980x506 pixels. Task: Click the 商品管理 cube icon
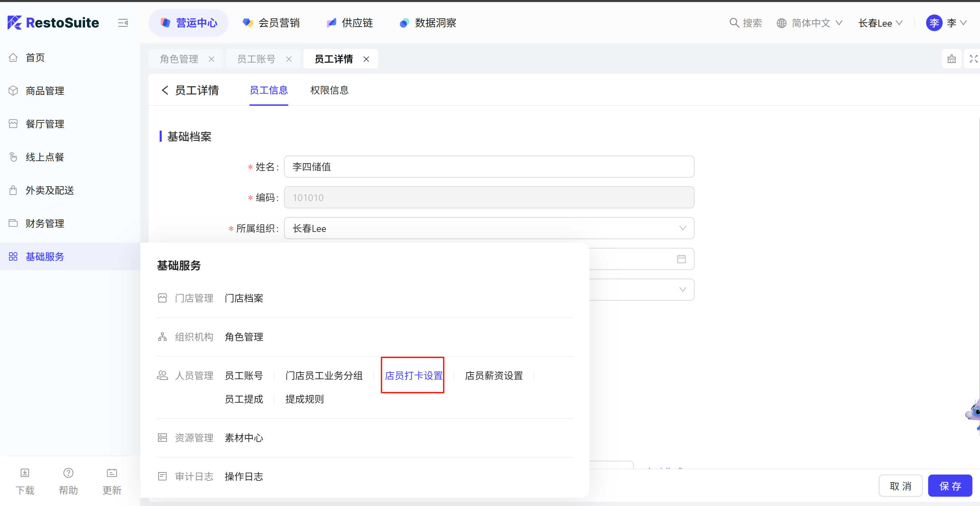pos(13,91)
